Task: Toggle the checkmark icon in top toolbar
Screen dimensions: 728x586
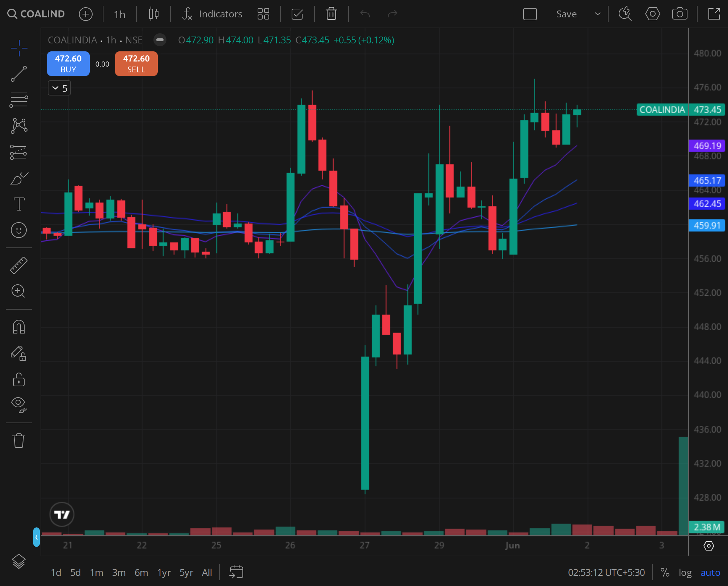Action: click(x=297, y=14)
